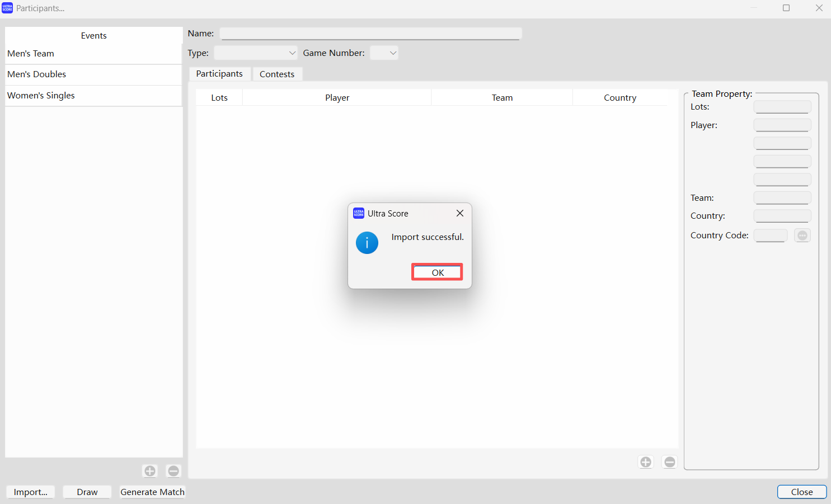The width and height of the screenshot is (831, 504).
Task: Click into the Name text field
Action: point(370,34)
